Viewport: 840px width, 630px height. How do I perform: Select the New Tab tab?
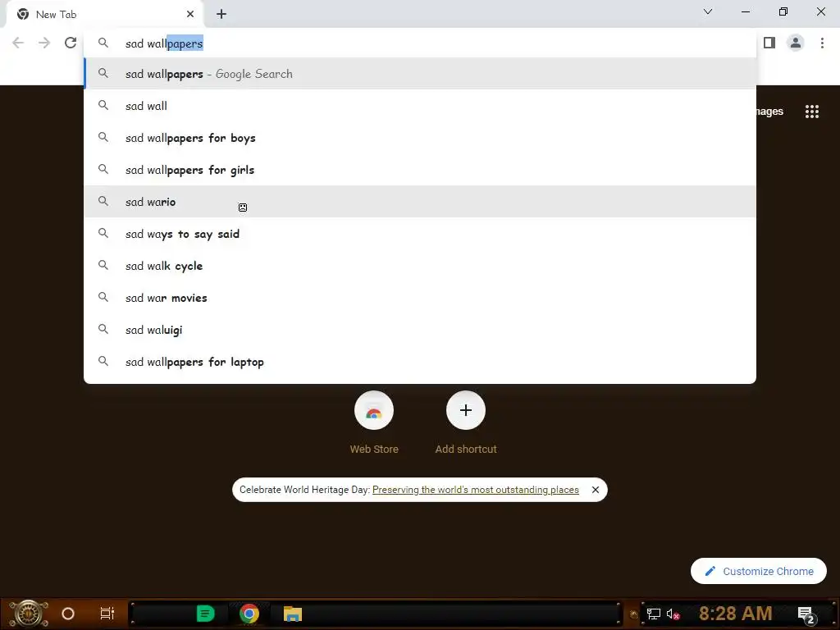pyautogui.click(x=104, y=15)
